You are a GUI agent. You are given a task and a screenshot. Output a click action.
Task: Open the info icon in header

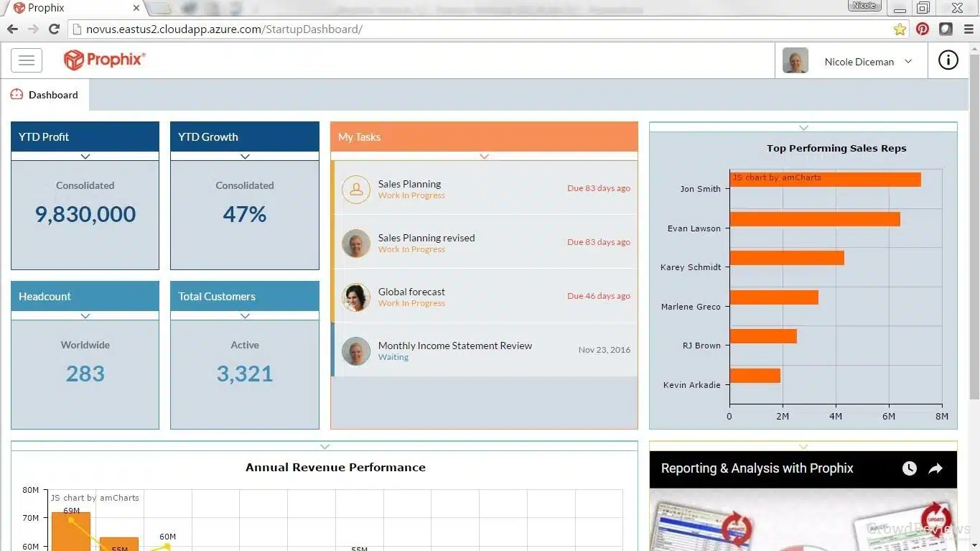click(x=948, y=61)
